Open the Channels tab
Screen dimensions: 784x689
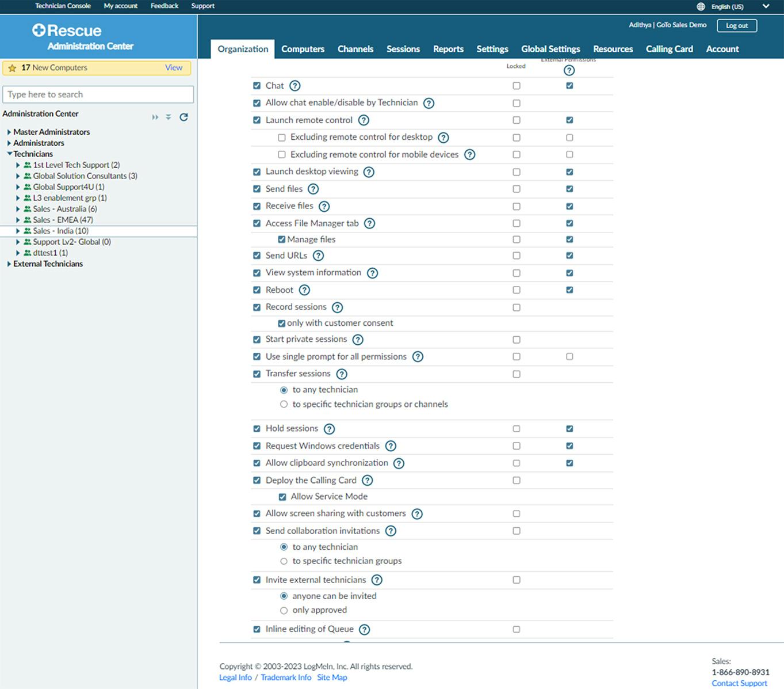pos(355,50)
